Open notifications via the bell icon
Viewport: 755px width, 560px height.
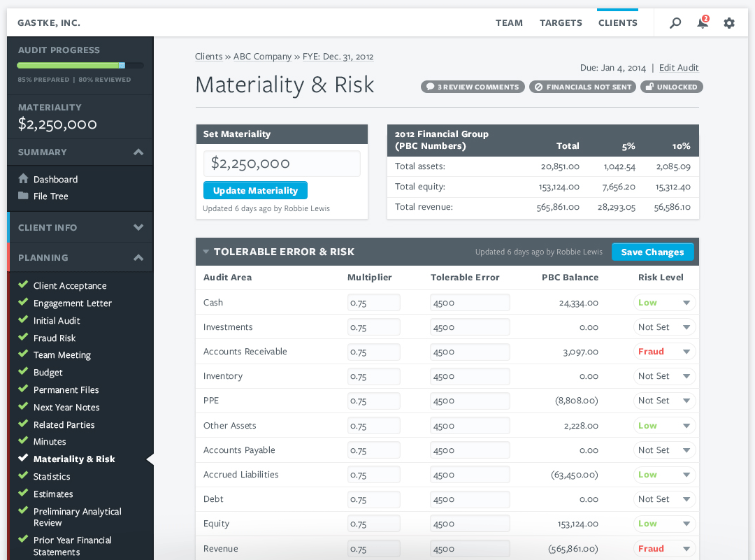click(x=702, y=22)
